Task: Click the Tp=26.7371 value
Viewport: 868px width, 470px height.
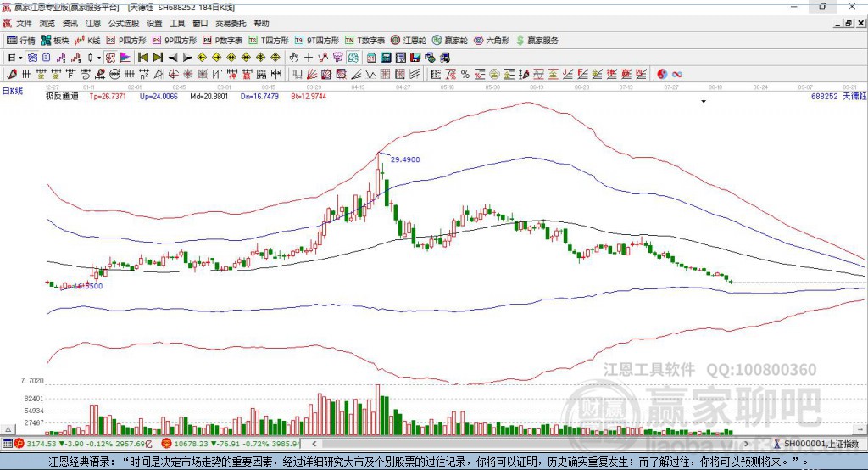Action: 108,97
